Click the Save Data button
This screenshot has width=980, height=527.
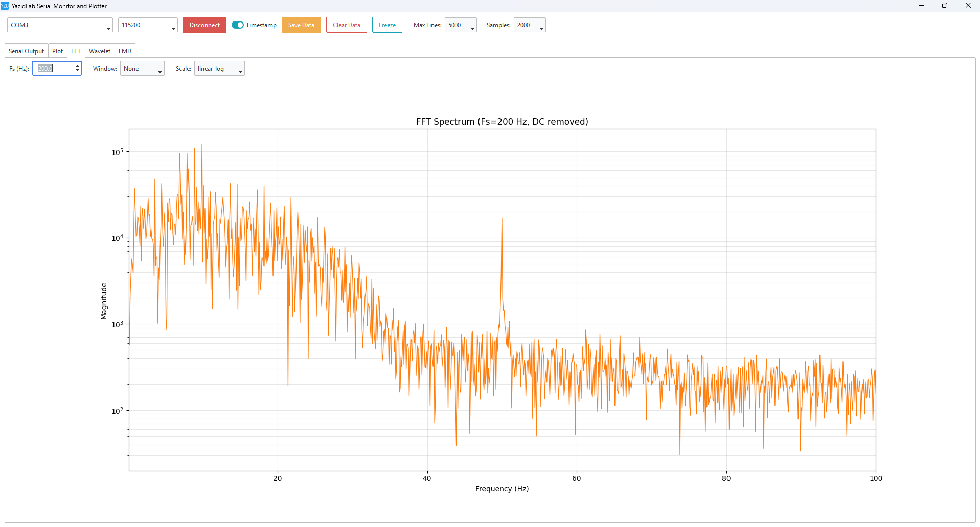point(301,25)
